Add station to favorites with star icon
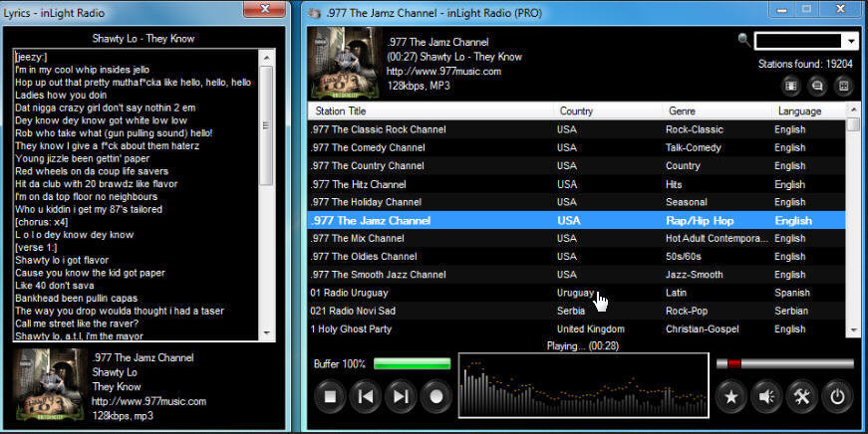 tap(731, 397)
